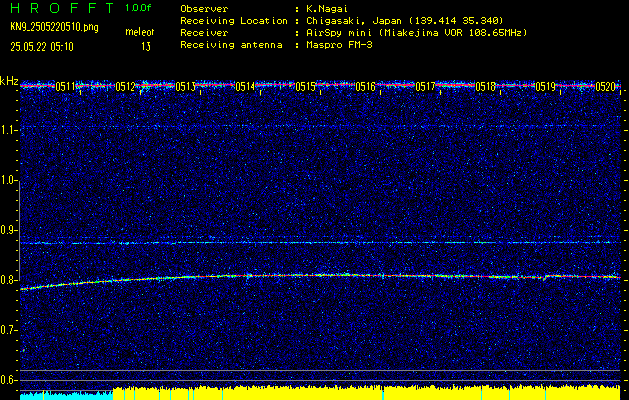Click the Chigasaki, Japan location value
The height and width of the screenshot is (400, 629).
pyautogui.click(x=405, y=20)
